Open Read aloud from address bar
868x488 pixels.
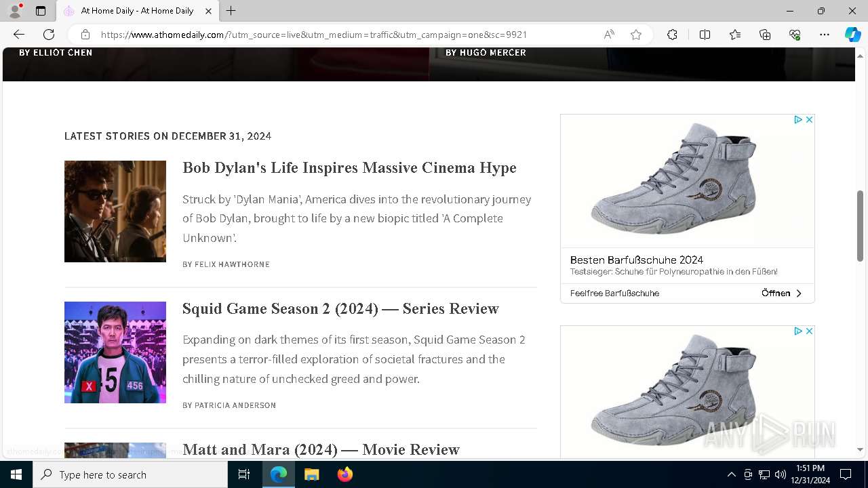[609, 35]
